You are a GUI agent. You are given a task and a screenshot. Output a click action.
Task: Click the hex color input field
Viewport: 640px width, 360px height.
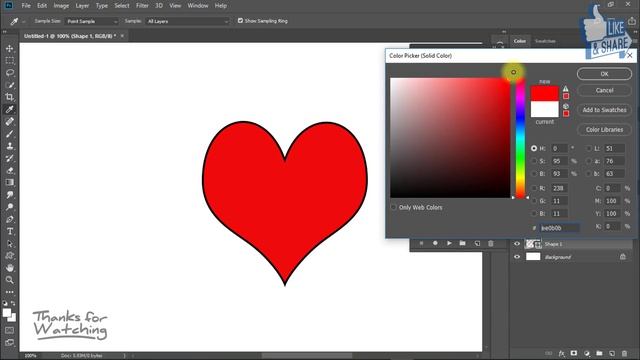point(559,228)
